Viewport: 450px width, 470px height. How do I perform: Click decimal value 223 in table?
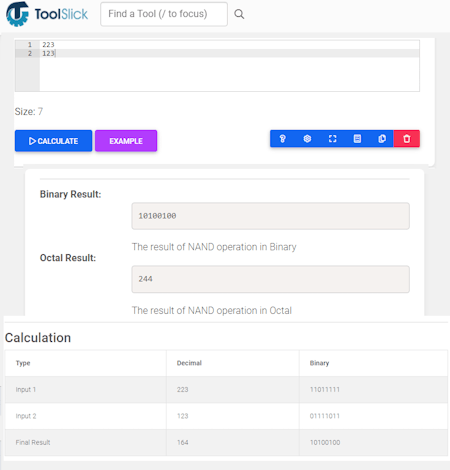pyautogui.click(x=182, y=389)
